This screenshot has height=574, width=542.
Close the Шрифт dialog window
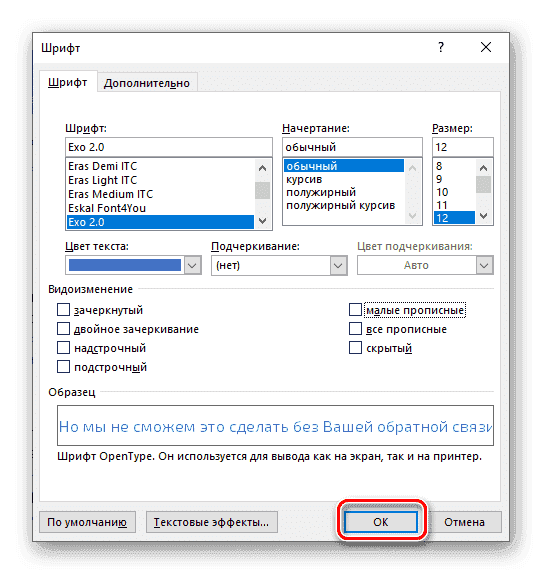point(486,47)
